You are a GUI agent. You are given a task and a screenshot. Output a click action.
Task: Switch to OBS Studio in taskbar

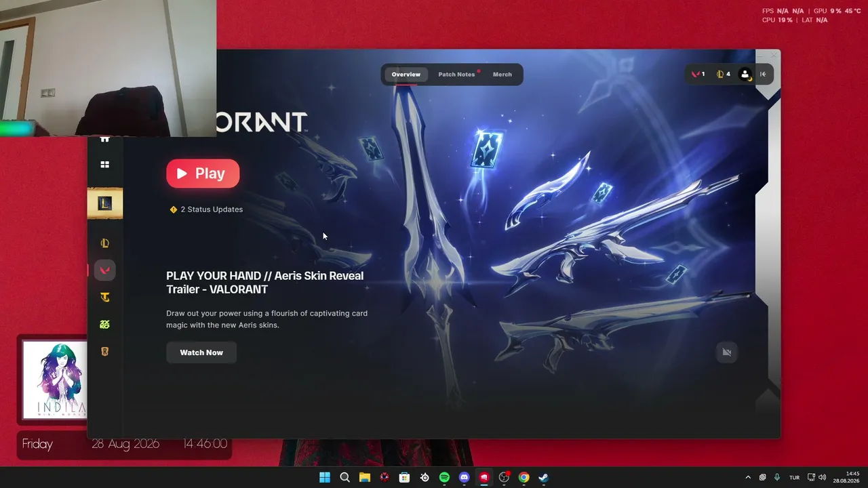pyautogui.click(x=504, y=477)
